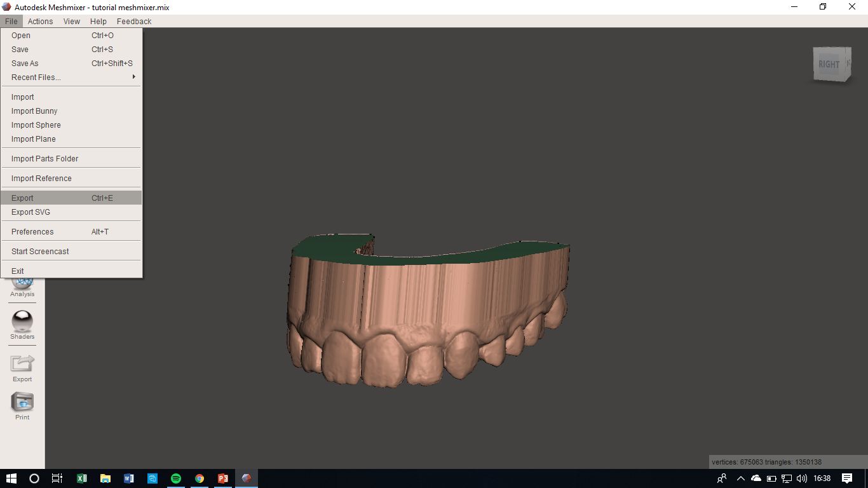Choose Exit from the File menu

pos(71,271)
